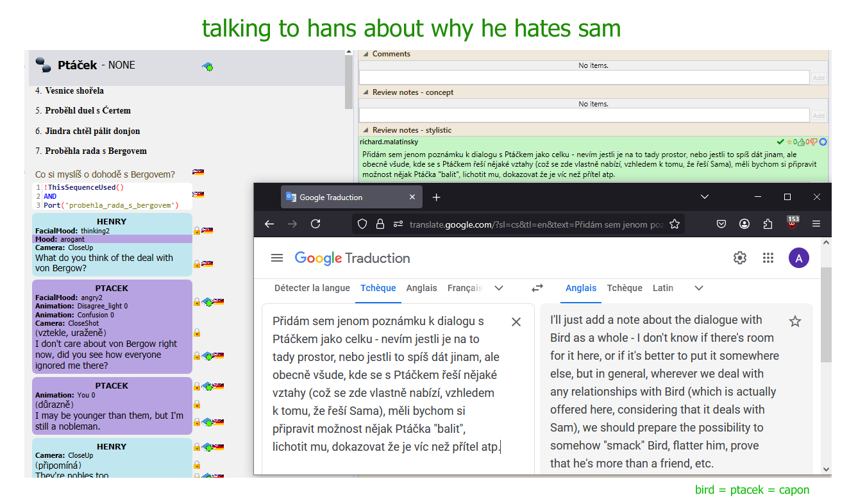The height and width of the screenshot is (504, 849).
Task: Click lock icon beside HENRY FacialMood thinking2 row
Action: click(x=197, y=230)
